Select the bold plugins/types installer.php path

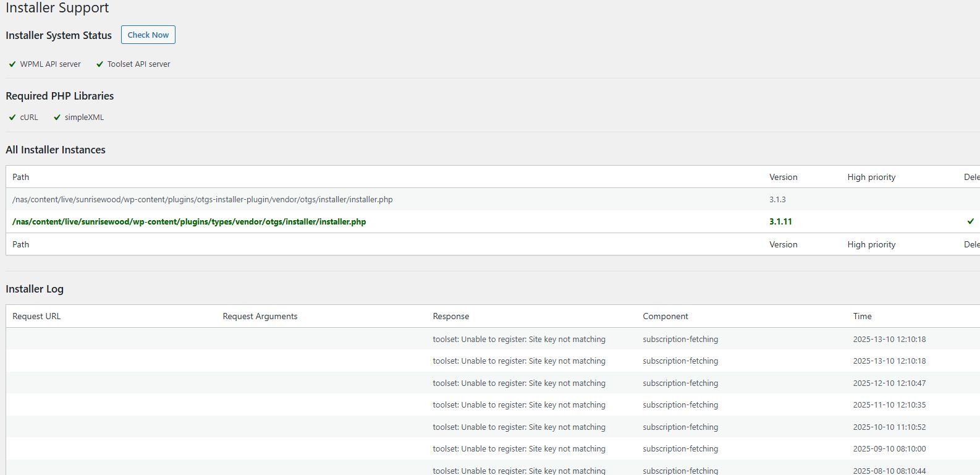pos(188,221)
